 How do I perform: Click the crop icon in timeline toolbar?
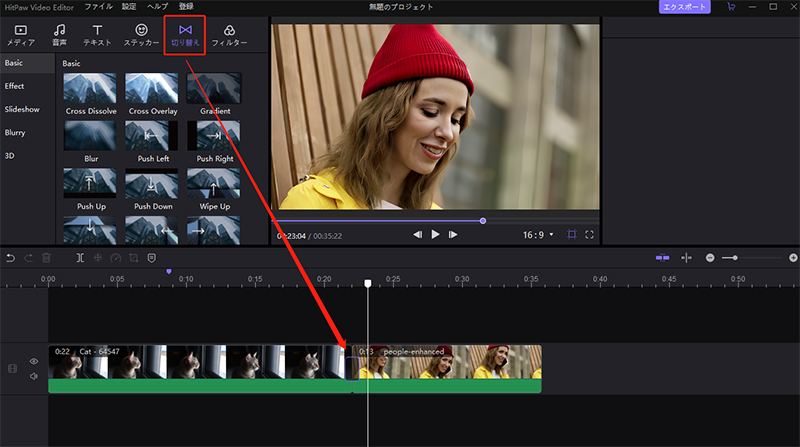pos(134,258)
